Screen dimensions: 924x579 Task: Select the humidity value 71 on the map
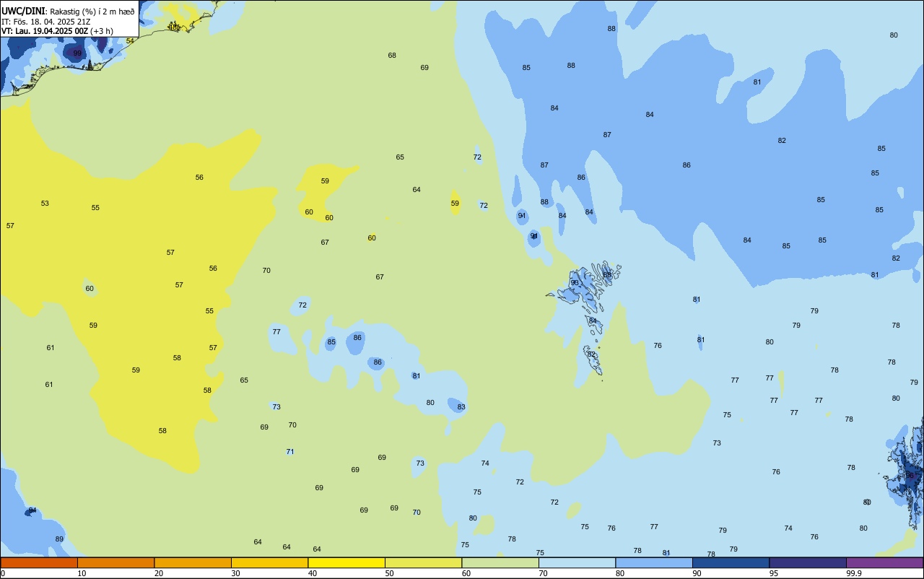coord(290,452)
